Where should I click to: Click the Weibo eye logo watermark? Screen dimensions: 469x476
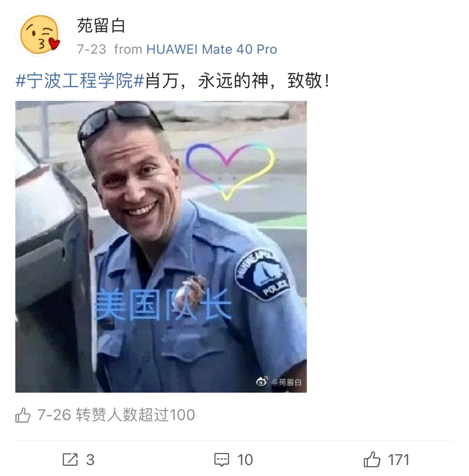(262, 381)
